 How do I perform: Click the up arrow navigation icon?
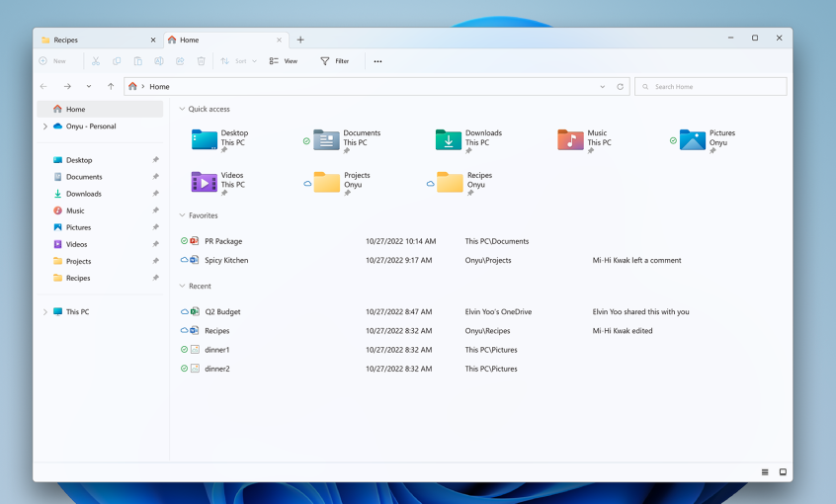pyautogui.click(x=111, y=87)
